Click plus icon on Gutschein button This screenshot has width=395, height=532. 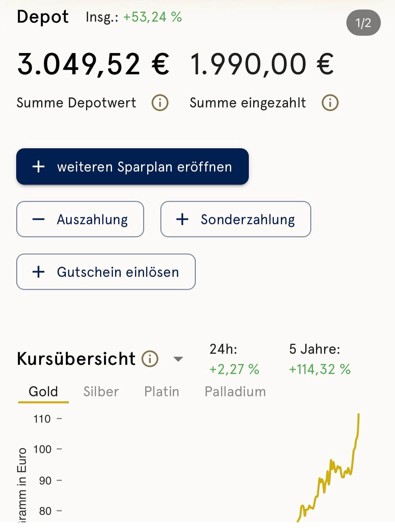pyautogui.click(x=38, y=272)
